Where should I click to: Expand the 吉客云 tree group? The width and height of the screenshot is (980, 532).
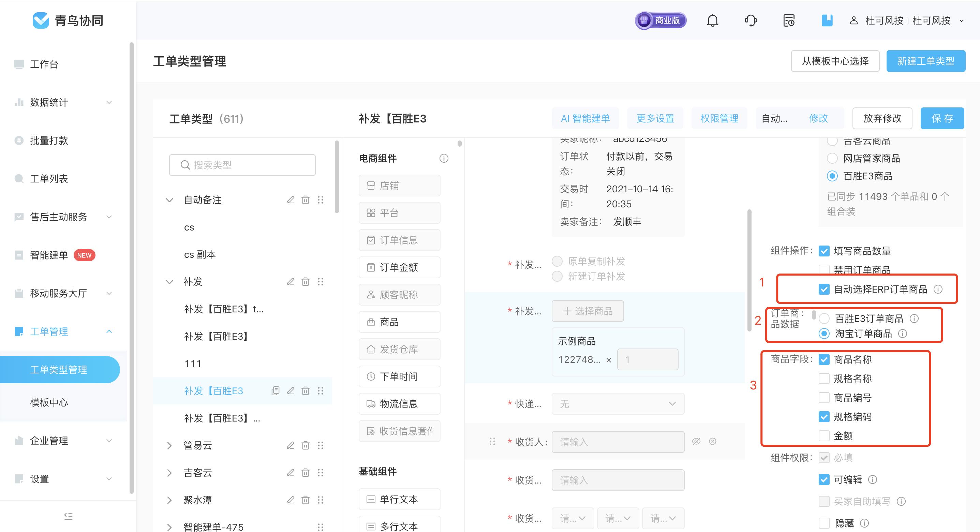point(169,473)
